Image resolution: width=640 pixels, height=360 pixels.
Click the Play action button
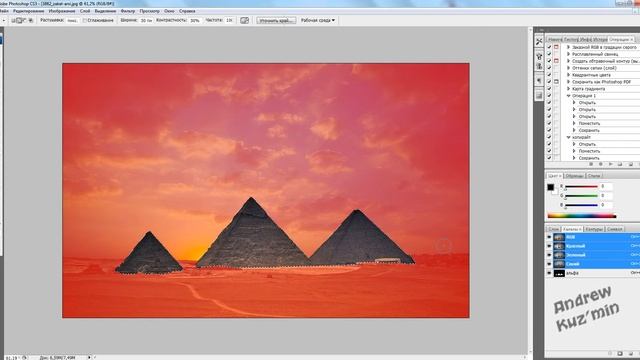(x=611, y=164)
